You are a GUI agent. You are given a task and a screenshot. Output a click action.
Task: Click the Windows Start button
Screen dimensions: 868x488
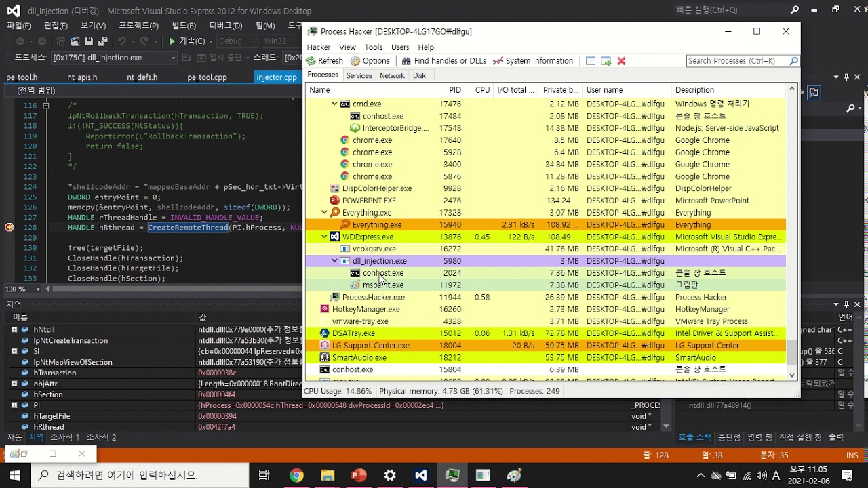[15, 475]
